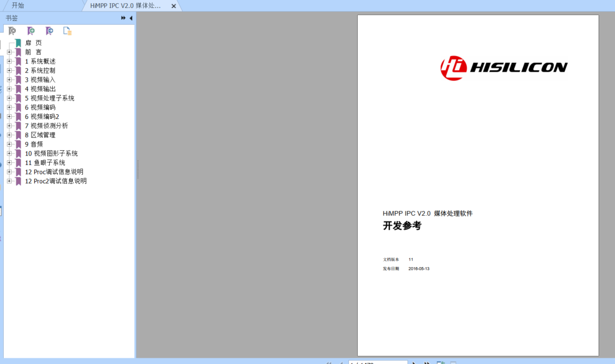This screenshot has height=364, width=615.
Task: Open bookmark 6 视频编码2
Action: (42, 116)
